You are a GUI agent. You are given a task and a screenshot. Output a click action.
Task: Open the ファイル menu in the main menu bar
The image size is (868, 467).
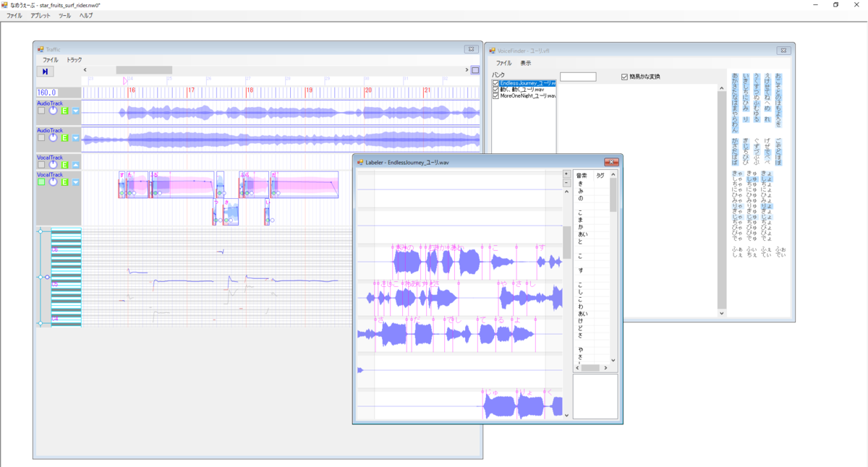[14, 15]
